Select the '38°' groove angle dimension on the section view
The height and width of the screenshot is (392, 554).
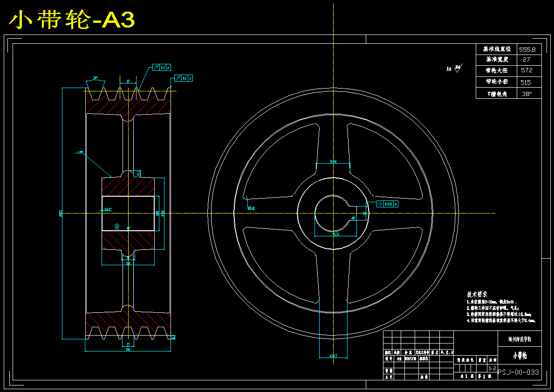tap(95, 78)
